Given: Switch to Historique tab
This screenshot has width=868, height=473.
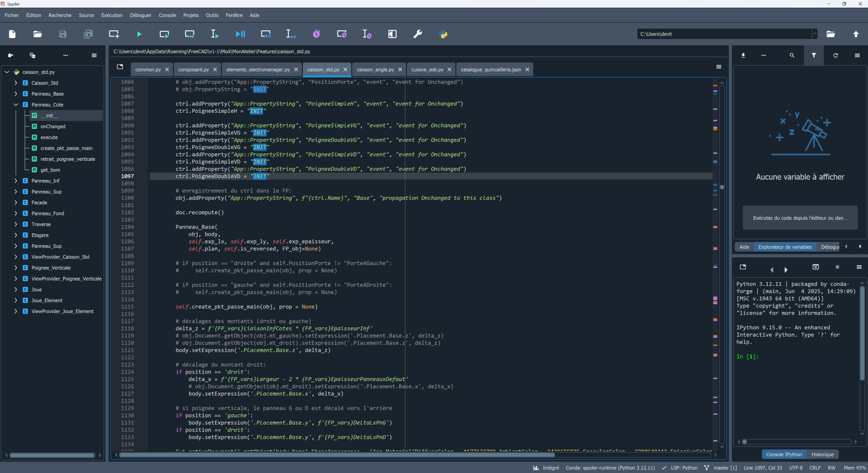Looking at the screenshot, I should point(823,454).
